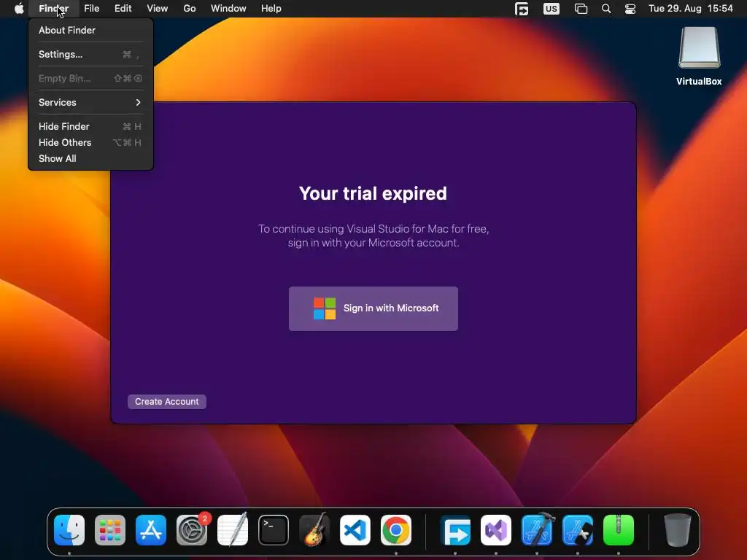Open the Bin in the Dock
This screenshot has height=560, width=747.
point(678,530)
